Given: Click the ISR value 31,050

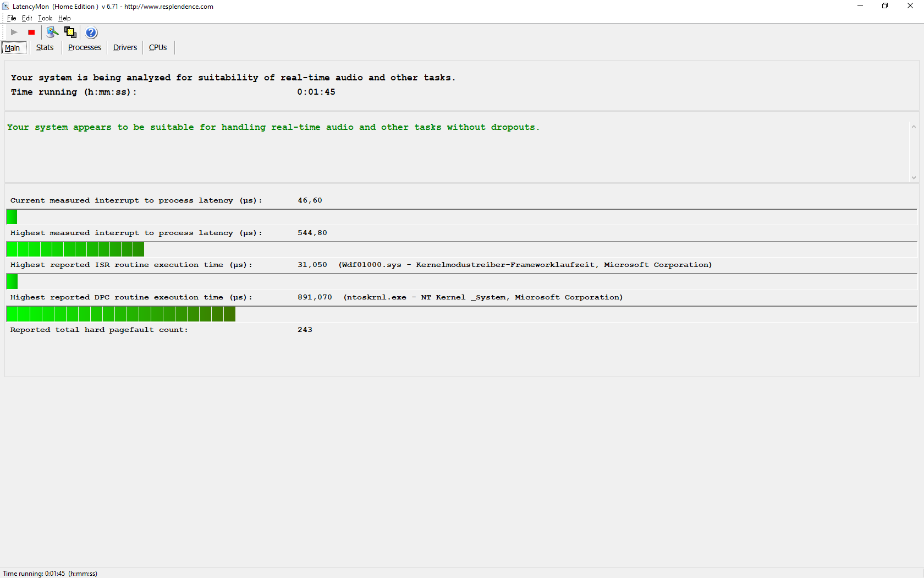Looking at the screenshot, I should (x=312, y=265).
